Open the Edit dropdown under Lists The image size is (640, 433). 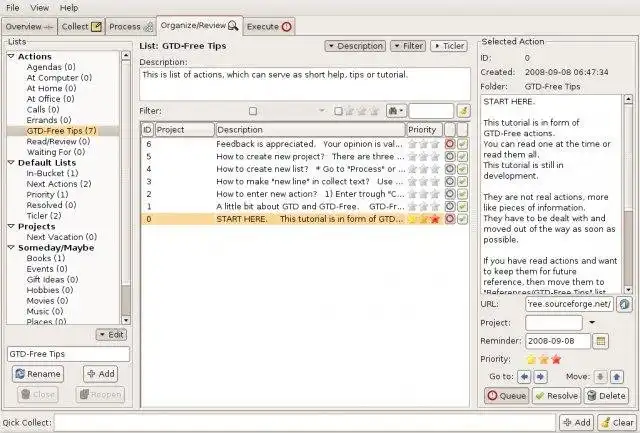tap(111, 335)
